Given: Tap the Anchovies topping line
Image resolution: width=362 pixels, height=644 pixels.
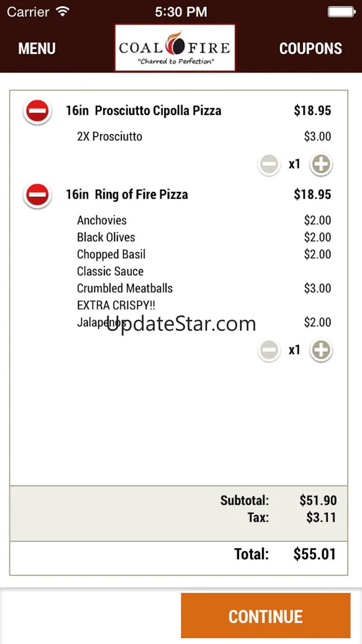Looking at the screenshot, I should 102,220.
